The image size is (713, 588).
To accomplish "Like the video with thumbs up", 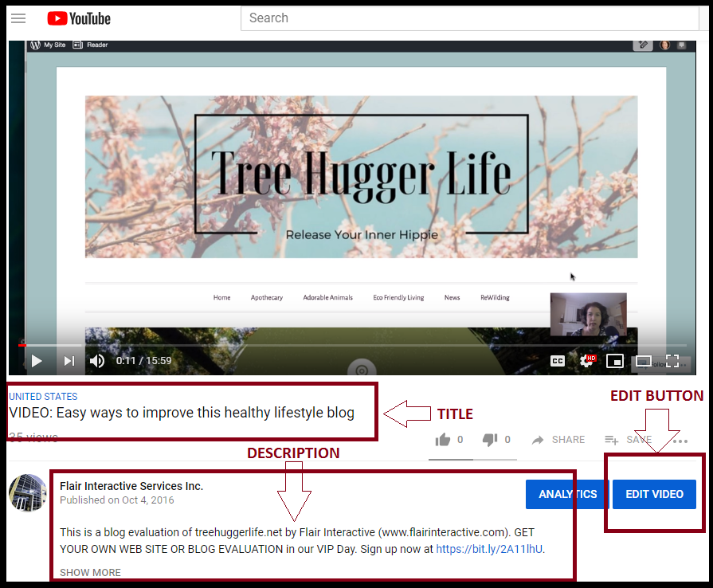I will (444, 439).
